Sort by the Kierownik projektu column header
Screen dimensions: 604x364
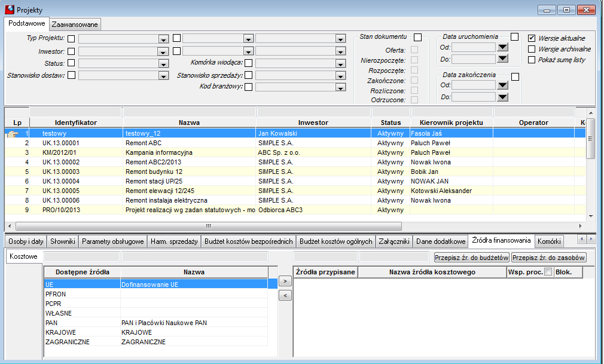[x=452, y=123]
